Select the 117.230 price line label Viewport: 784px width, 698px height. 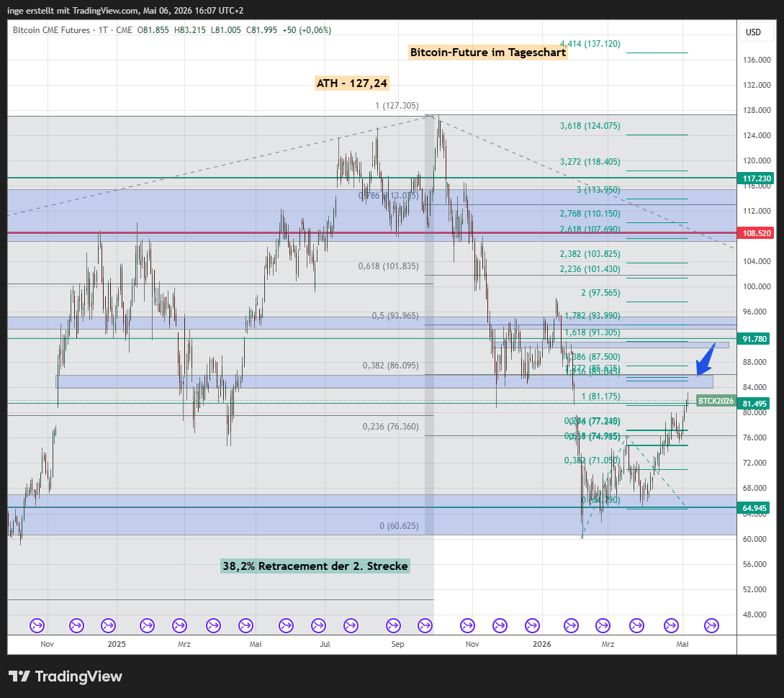click(757, 178)
